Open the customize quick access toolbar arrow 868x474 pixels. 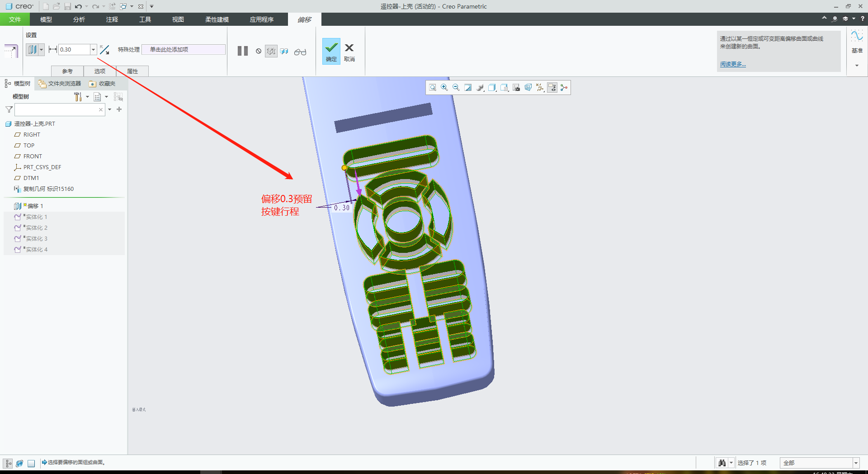click(x=151, y=6)
